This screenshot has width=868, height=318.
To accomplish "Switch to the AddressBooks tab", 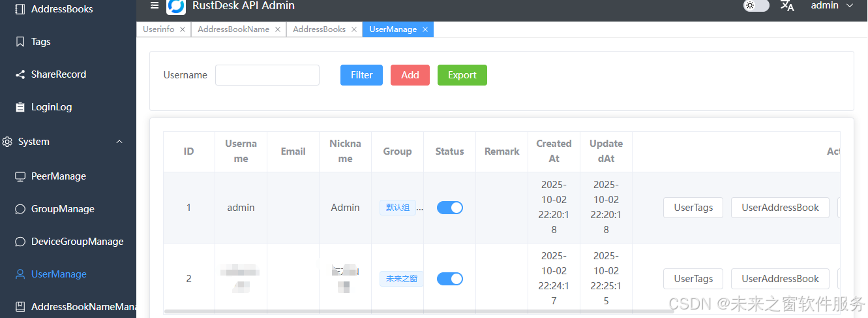I will (320, 29).
